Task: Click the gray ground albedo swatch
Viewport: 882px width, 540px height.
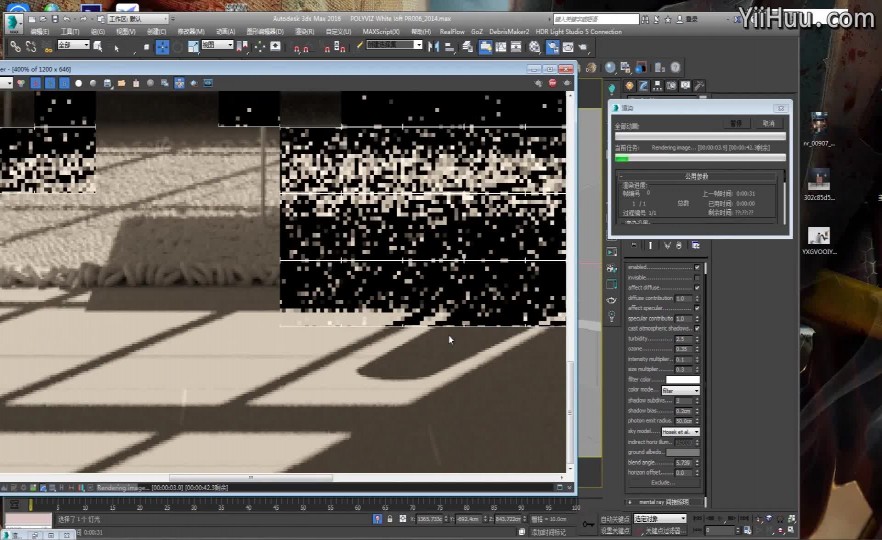Action: (683, 452)
